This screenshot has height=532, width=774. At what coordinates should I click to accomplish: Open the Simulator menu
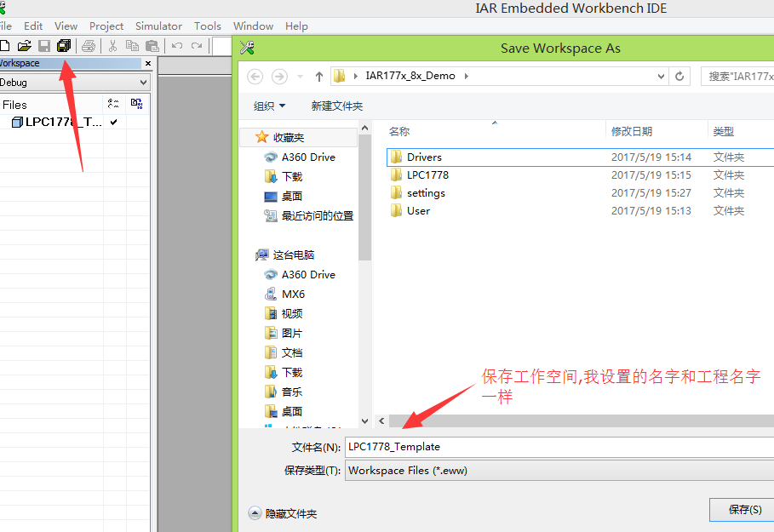(x=158, y=26)
